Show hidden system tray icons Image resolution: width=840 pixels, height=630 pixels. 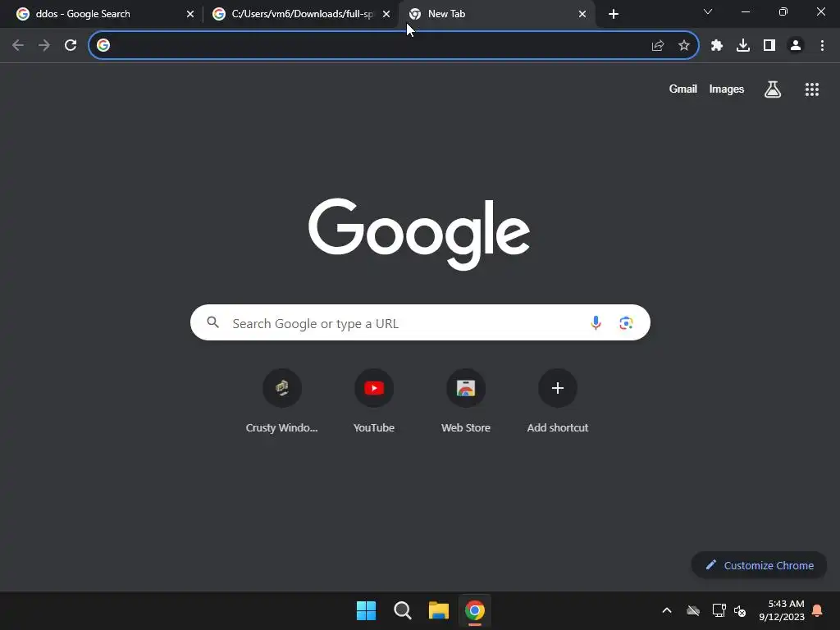click(x=667, y=610)
